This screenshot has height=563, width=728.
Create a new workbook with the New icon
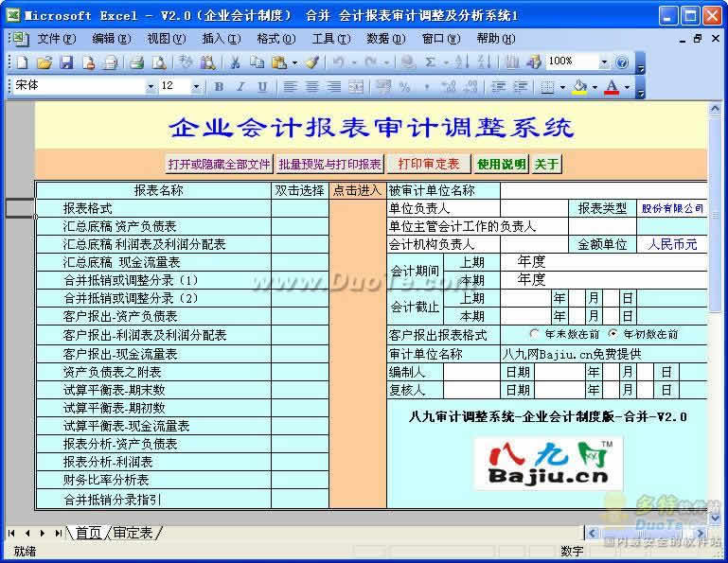[23, 62]
